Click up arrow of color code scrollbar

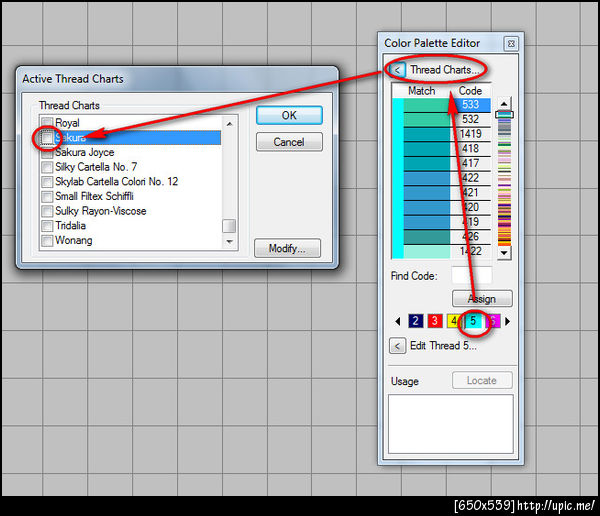tap(504, 104)
